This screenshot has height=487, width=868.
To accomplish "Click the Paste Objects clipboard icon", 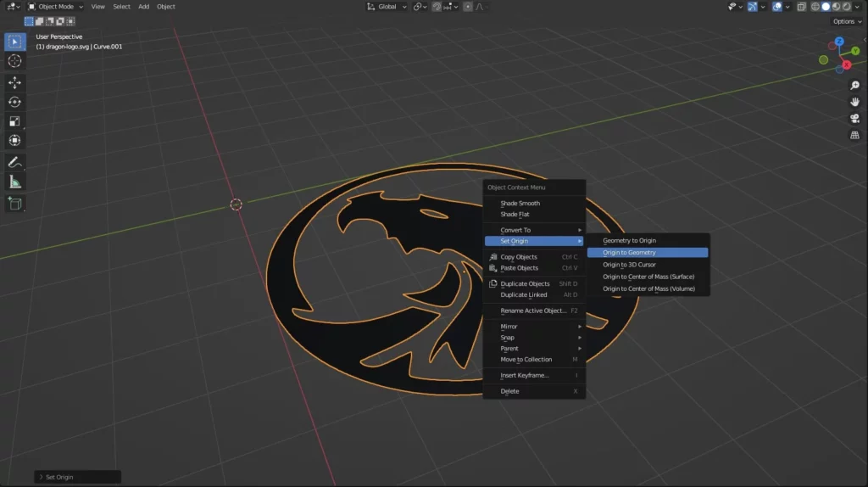I will (x=492, y=267).
